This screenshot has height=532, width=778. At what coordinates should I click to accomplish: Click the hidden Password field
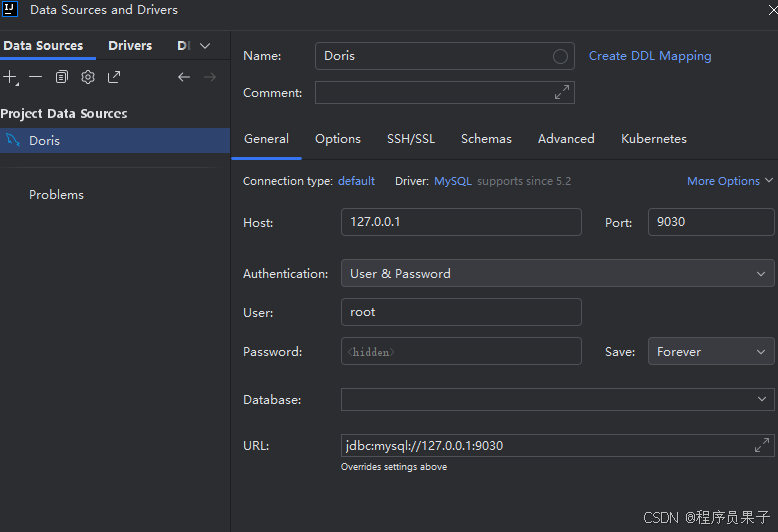click(x=461, y=351)
